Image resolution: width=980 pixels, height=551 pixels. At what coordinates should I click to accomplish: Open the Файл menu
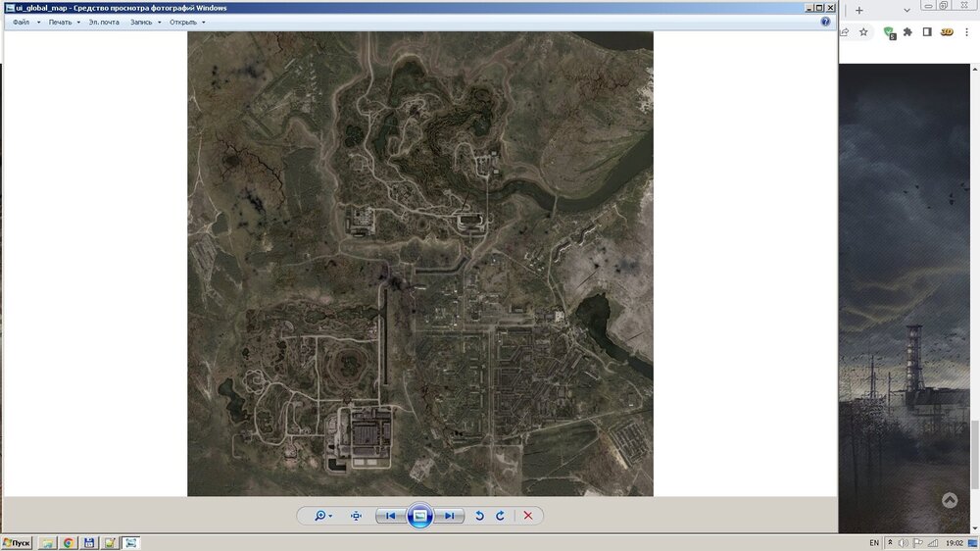(x=26, y=22)
